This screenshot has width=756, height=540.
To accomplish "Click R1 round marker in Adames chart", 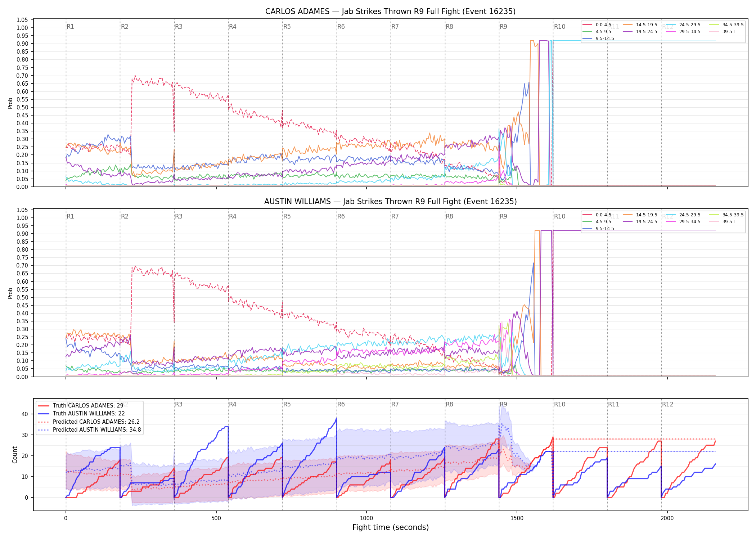I will coord(70,27).
